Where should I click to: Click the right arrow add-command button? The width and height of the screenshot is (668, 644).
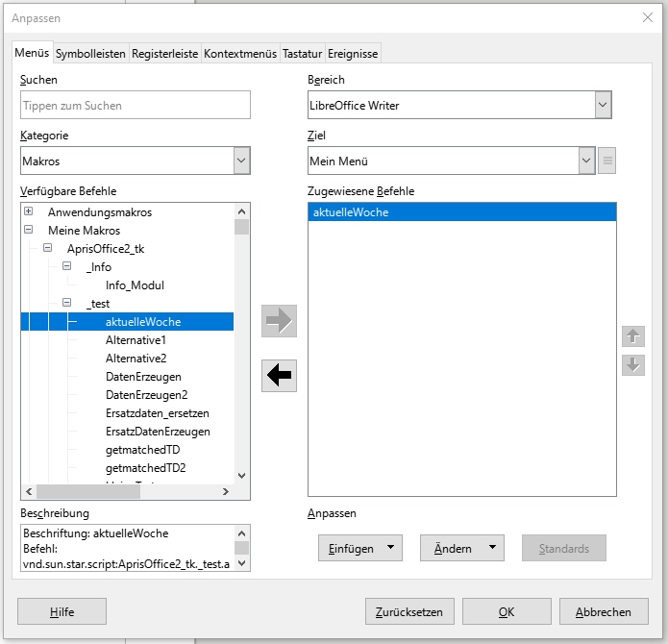(x=279, y=321)
